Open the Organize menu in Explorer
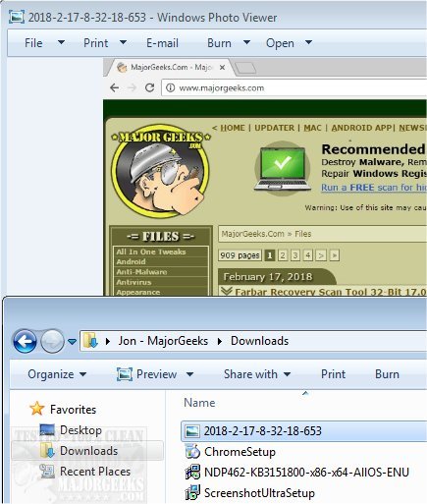 (x=57, y=374)
